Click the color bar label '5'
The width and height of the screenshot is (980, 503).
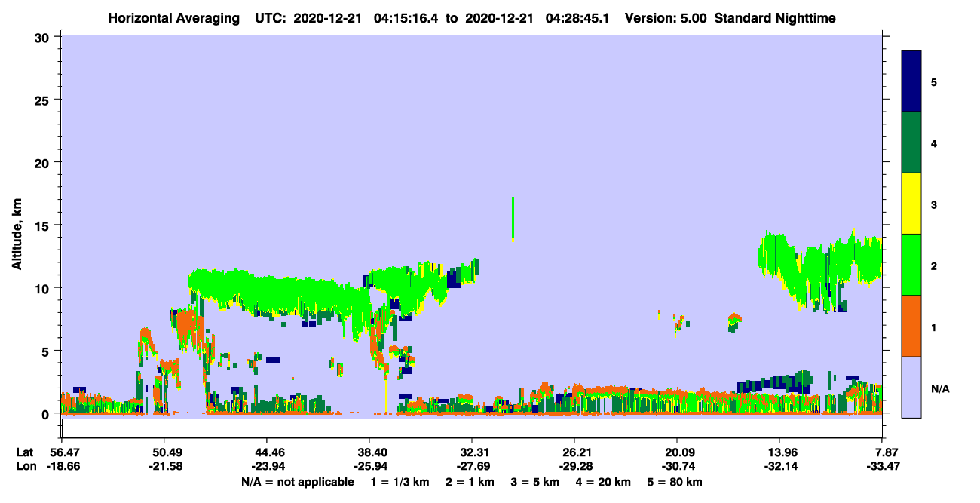click(x=933, y=81)
